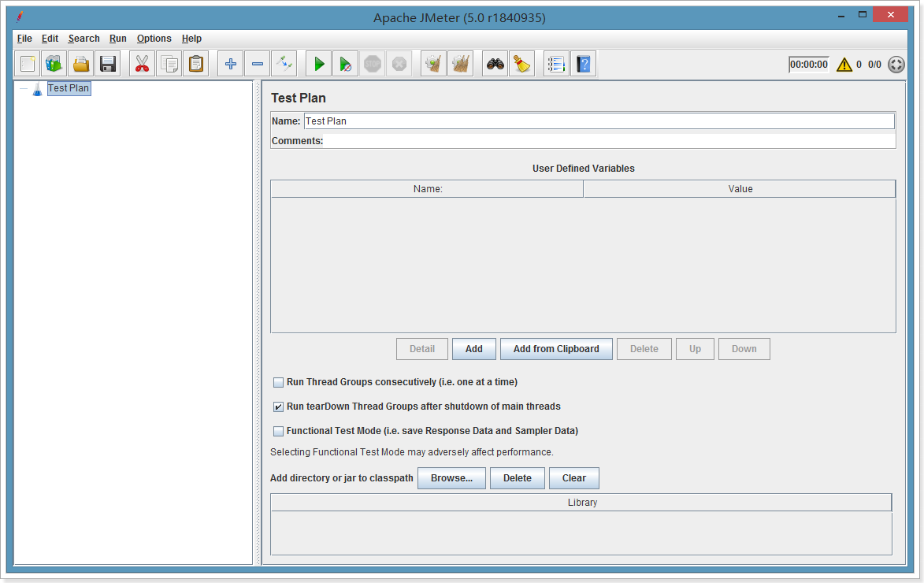This screenshot has height=583, width=924.
Task: Close the JMeter window
Action: pos(890,15)
